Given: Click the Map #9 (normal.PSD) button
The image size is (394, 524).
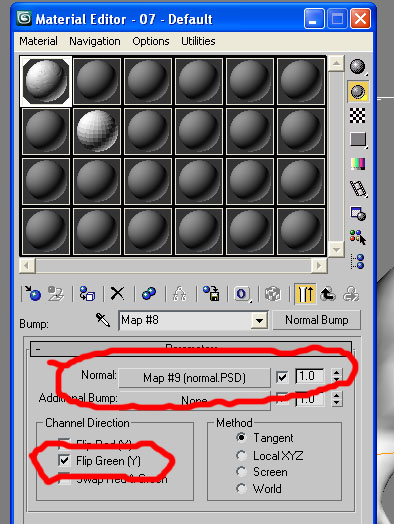Looking at the screenshot, I should [194, 378].
